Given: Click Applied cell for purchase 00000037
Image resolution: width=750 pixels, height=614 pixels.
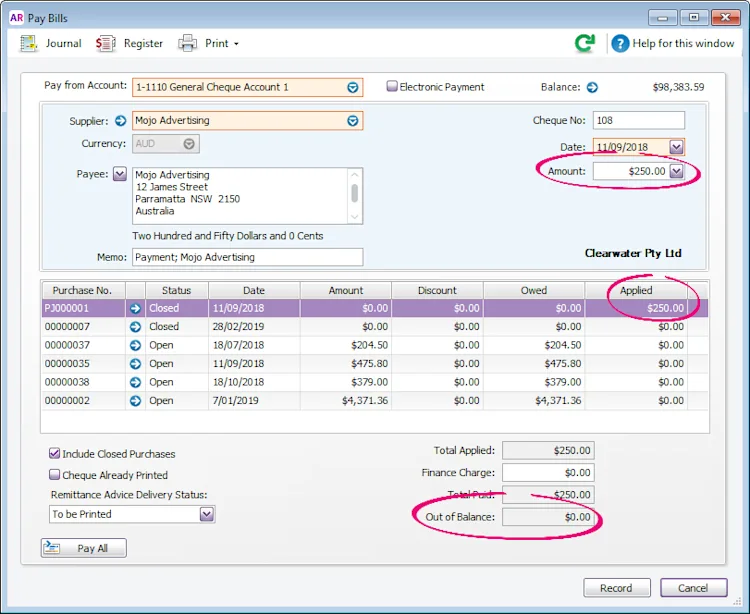Looking at the screenshot, I should [x=636, y=345].
